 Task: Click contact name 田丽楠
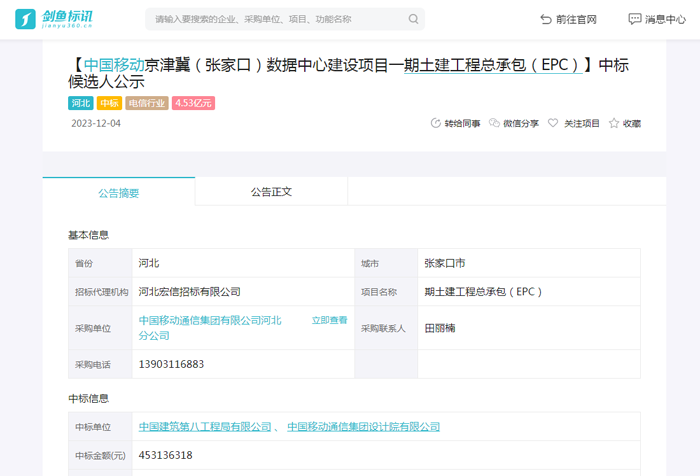click(440, 328)
